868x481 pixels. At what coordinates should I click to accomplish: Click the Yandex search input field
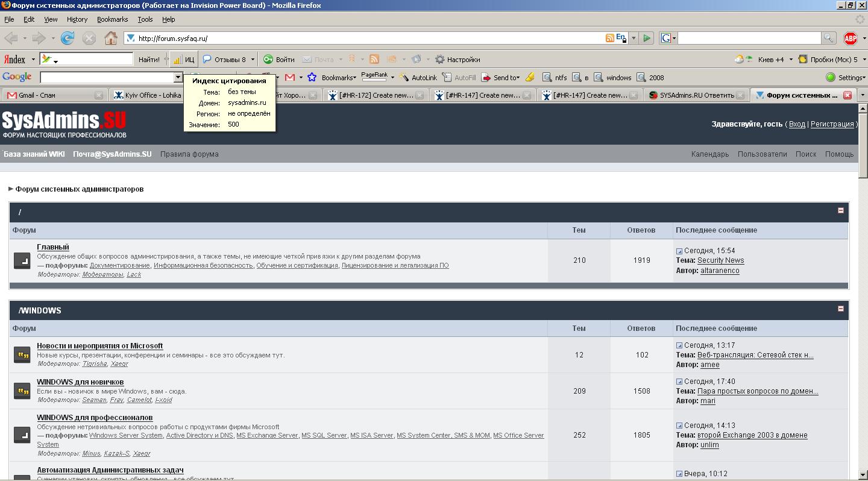(86, 59)
